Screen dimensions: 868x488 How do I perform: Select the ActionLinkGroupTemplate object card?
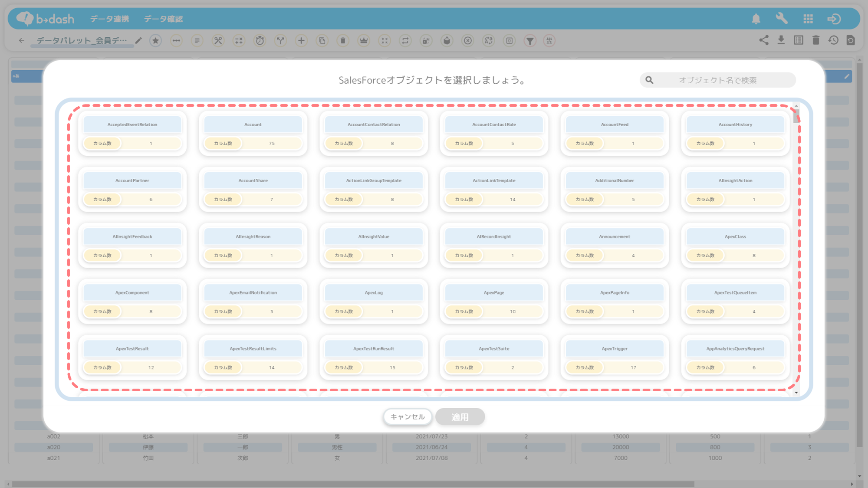374,189
